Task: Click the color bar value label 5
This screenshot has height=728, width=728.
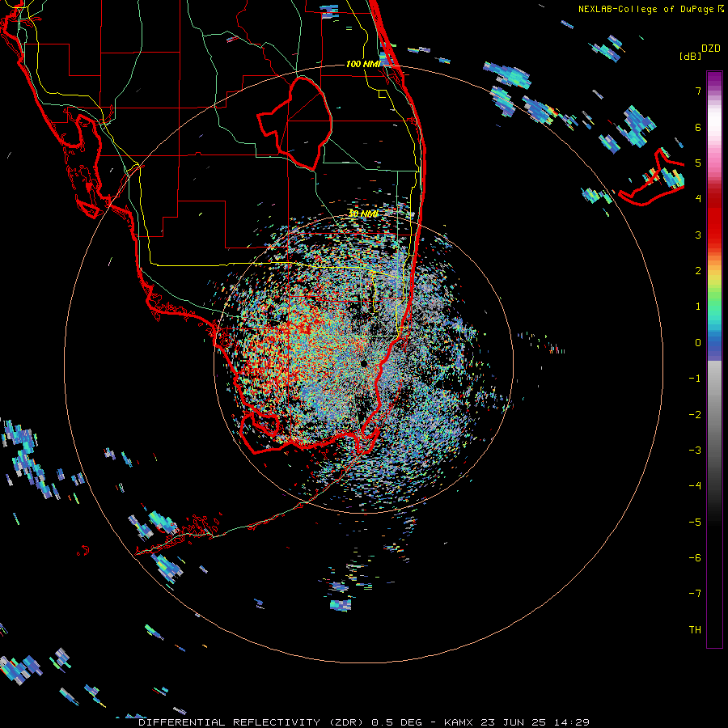Action: click(698, 163)
